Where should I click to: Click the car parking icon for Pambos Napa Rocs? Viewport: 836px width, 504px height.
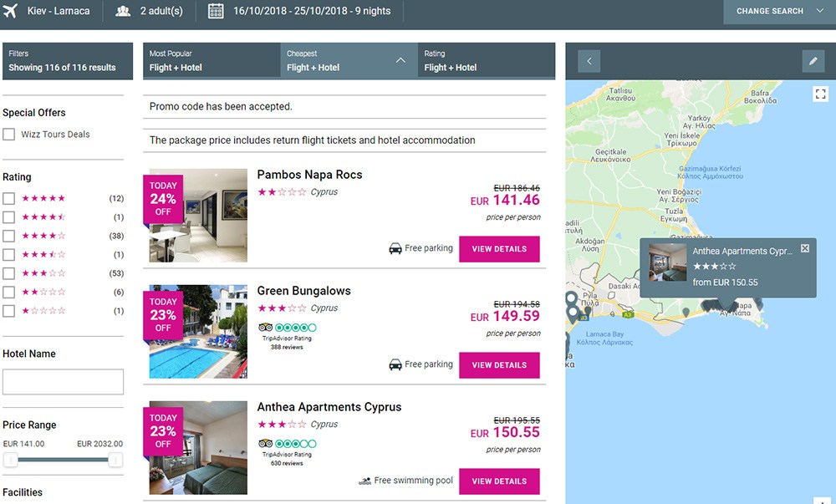tap(395, 248)
